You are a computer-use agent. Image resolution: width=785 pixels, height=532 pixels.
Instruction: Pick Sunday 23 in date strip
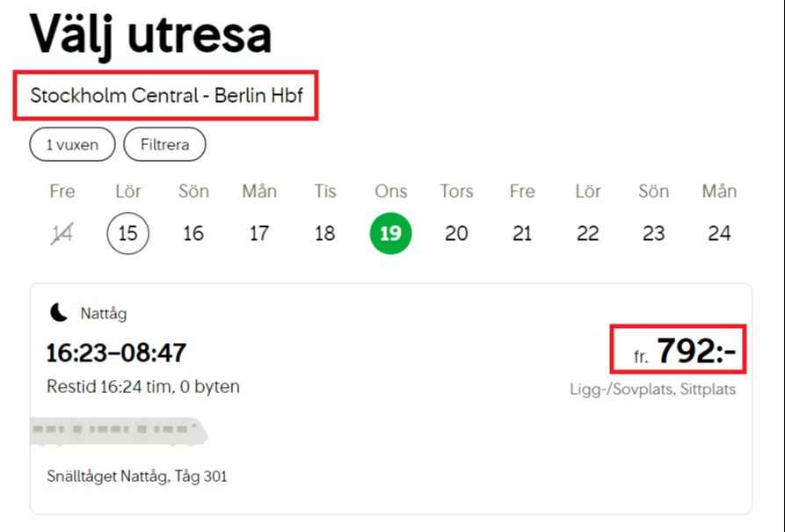(x=653, y=234)
